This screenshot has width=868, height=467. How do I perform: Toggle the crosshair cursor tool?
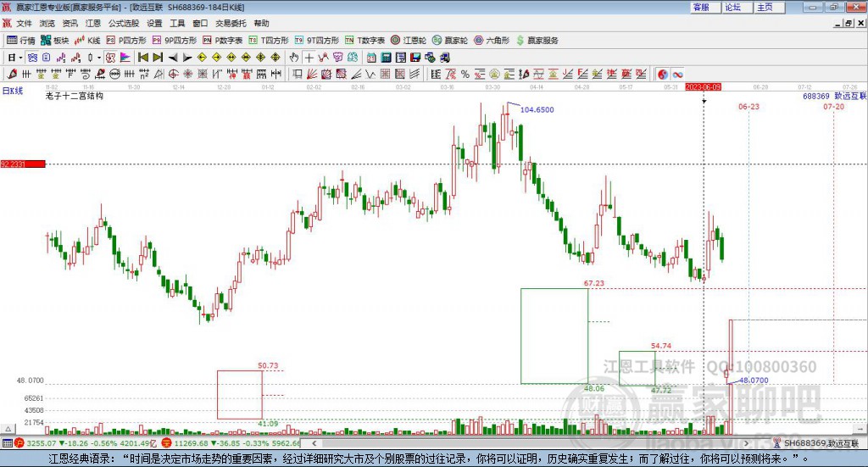pos(309,58)
